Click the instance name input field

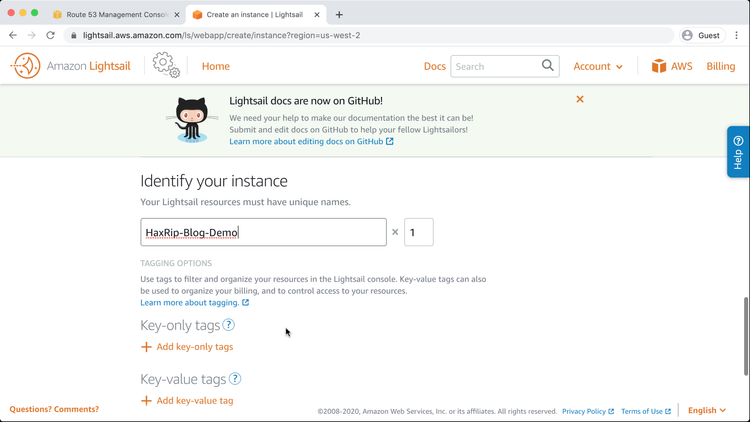263,232
